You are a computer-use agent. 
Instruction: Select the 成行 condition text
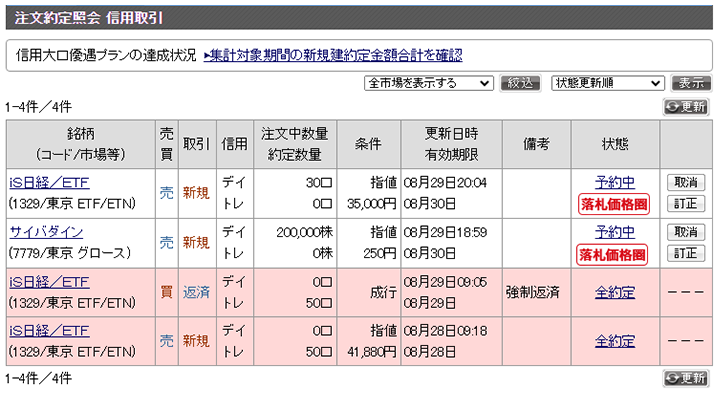coord(383,292)
